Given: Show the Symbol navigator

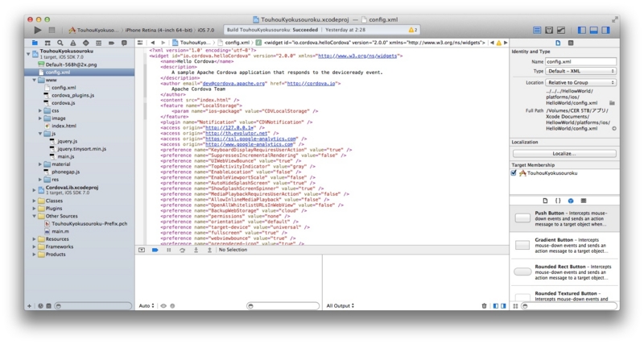Looking at the screenshot, I should tap(47, 43).
